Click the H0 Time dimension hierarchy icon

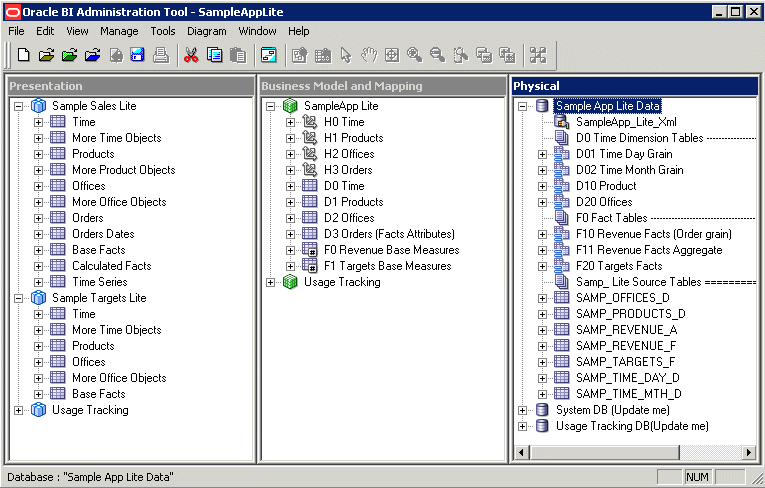310,122
